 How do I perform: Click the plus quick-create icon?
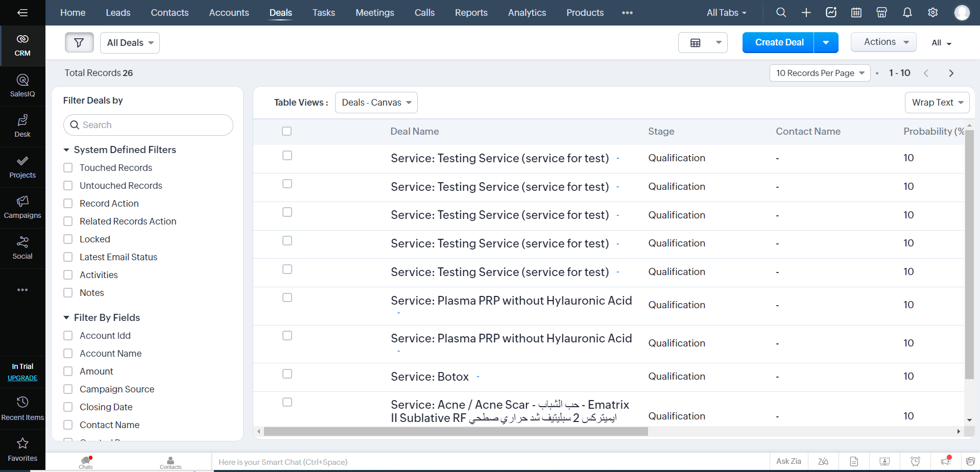[806, 13]
